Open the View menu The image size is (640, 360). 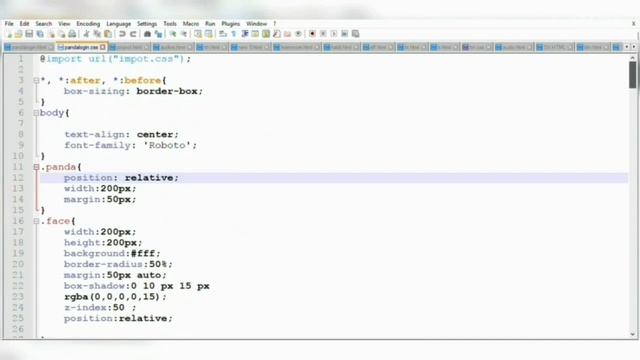[64, 24]
